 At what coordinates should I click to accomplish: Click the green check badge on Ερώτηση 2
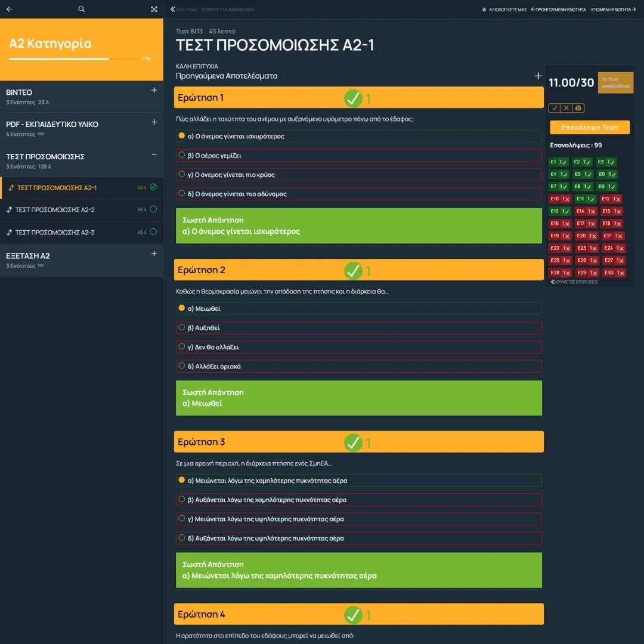click(353, 271)
